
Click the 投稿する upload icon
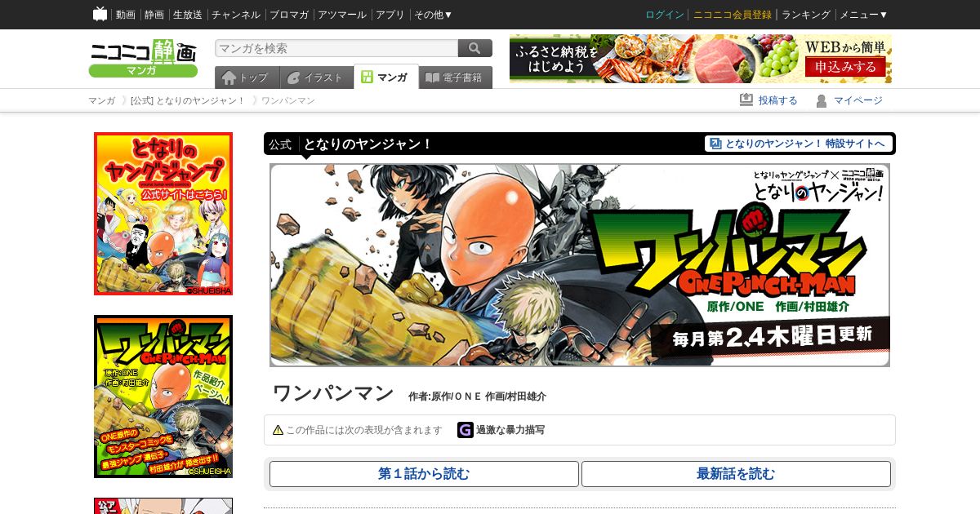tap(746, 100)
